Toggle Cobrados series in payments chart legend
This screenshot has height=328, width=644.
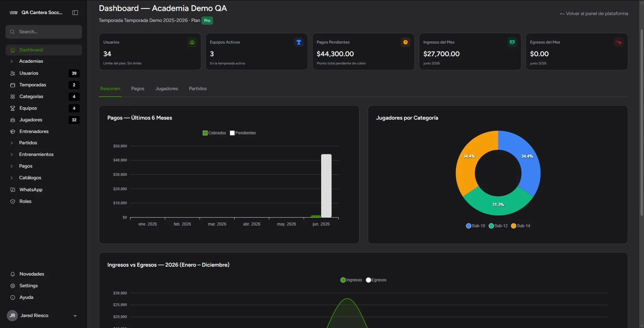214,133
